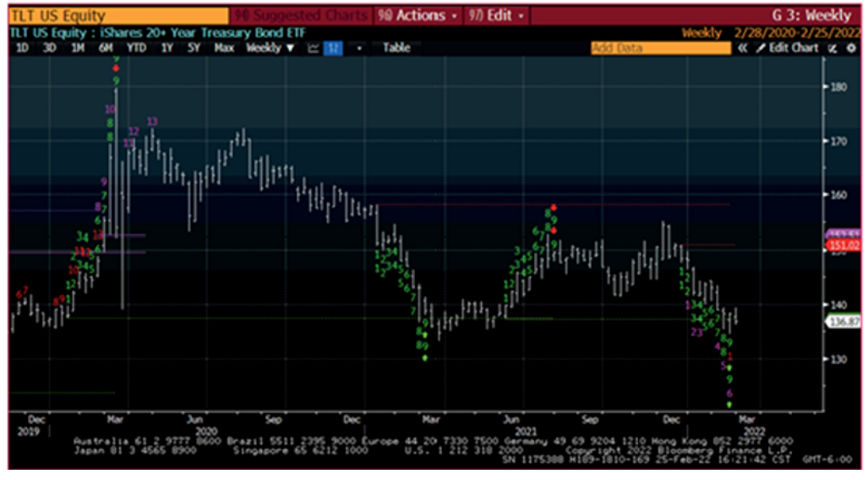
Task: Open the Table view
Action: (396, 47)
